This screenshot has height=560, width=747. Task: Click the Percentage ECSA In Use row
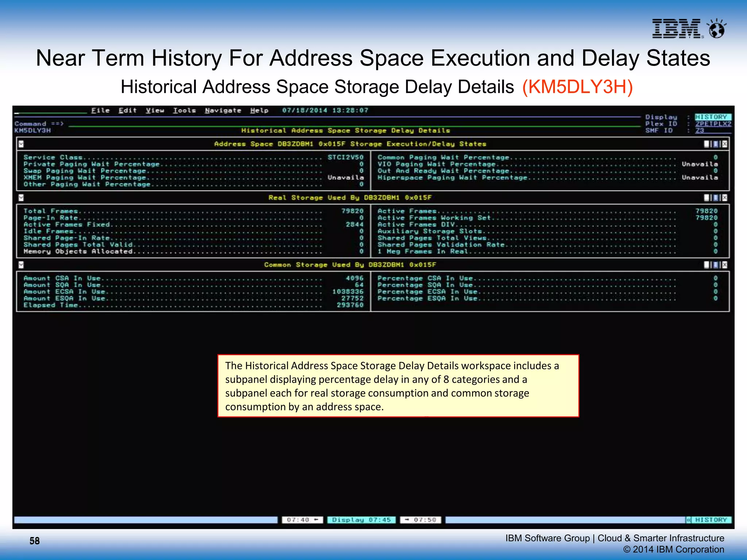pos(548,292)
